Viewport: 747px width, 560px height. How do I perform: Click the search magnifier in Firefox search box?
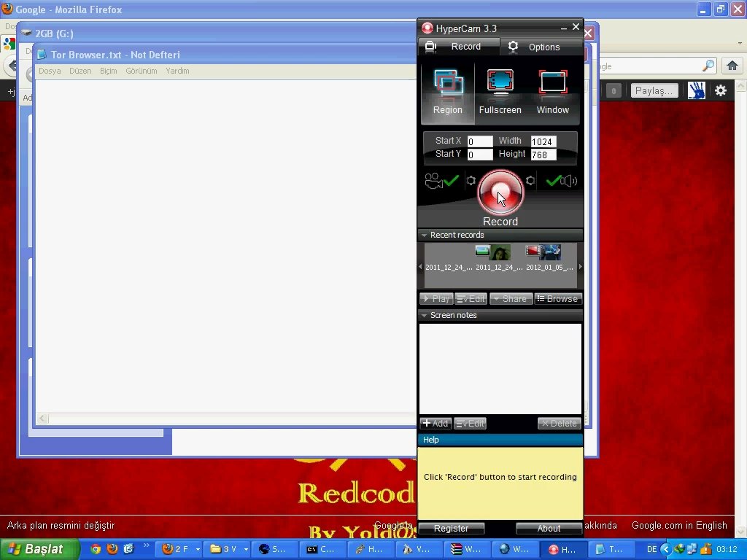coord(708,66)
